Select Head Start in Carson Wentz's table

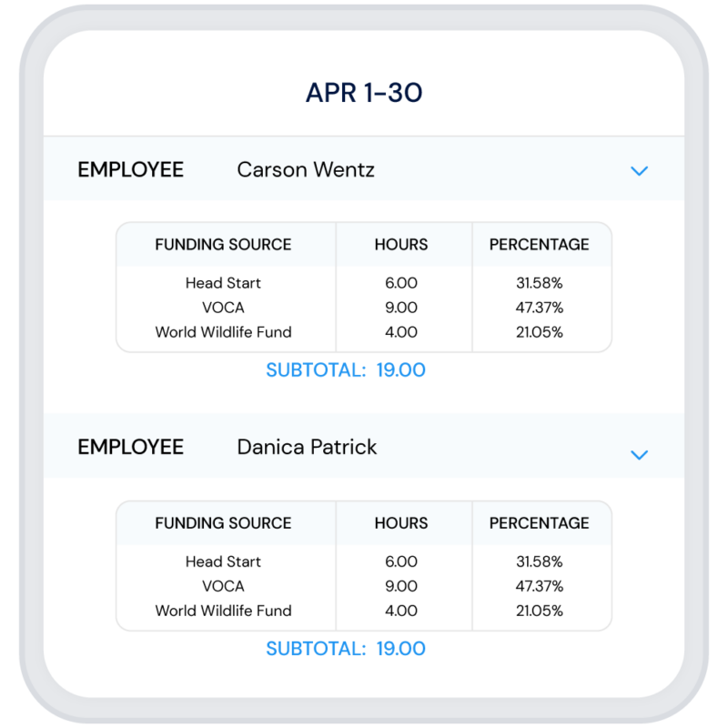pos(222,283)
